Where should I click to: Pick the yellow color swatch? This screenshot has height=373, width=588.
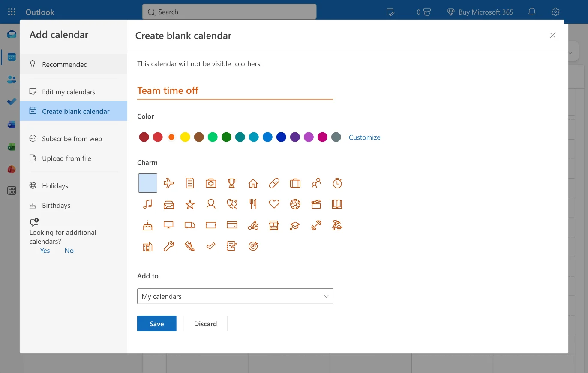coord(185,137)
